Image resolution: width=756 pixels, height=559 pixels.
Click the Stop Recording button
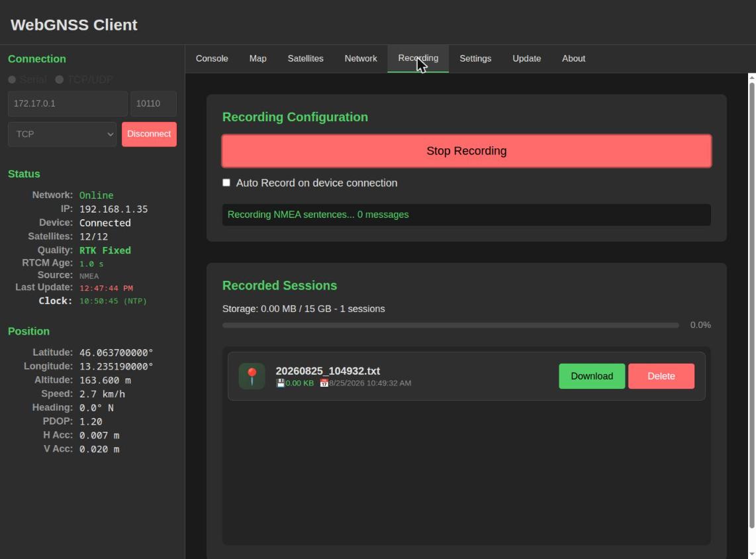point(467,151)
